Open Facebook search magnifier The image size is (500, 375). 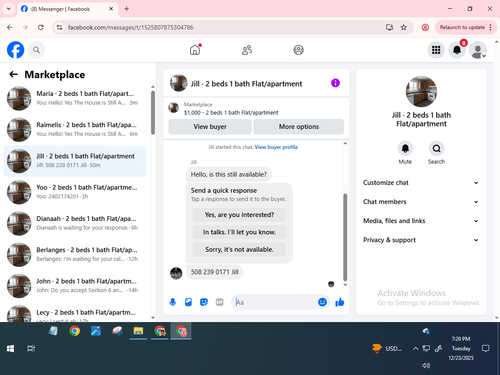click(36, 50)
